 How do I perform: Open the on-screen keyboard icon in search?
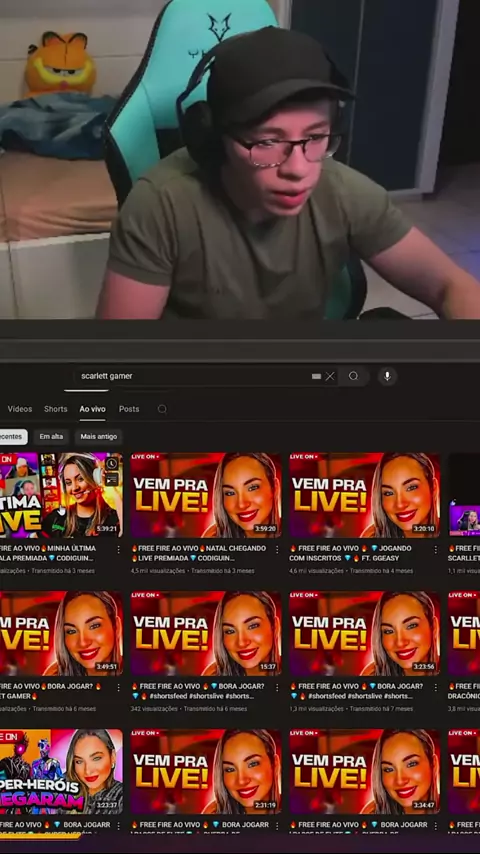[x=317, y=376]
